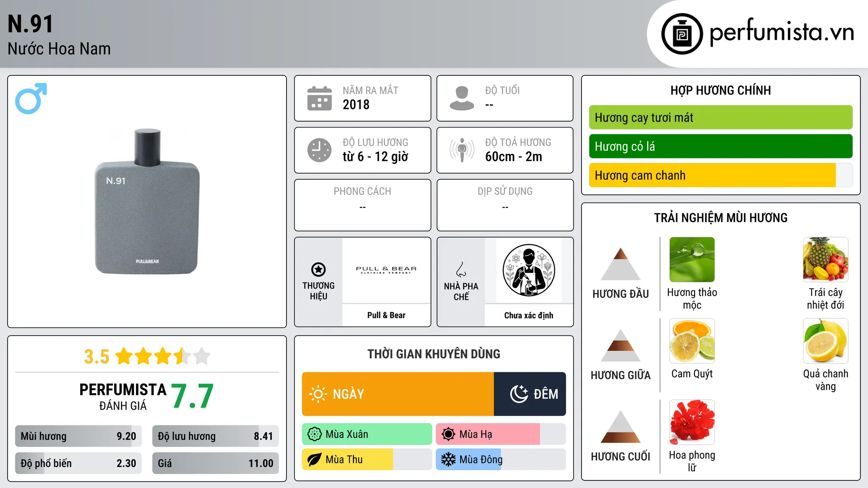Click the Cam Quýt note label
This screenshot has width=868, height=488.
click(692, 374)
